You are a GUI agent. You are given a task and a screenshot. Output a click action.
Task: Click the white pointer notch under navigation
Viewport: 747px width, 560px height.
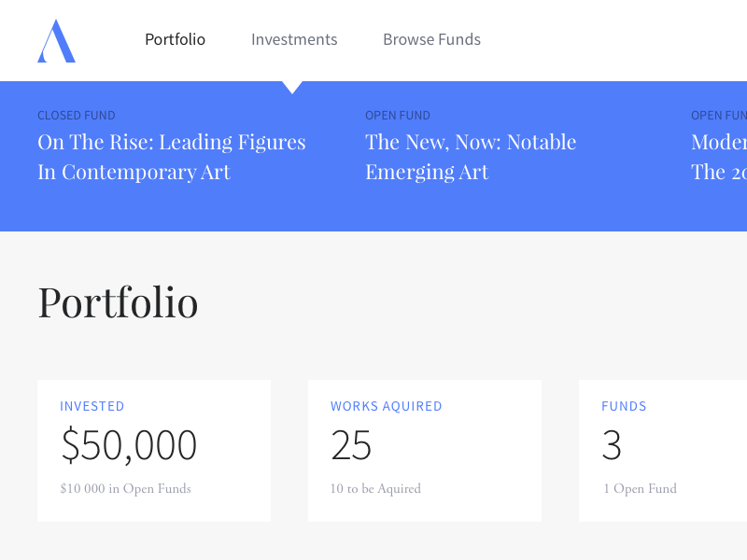292,87
